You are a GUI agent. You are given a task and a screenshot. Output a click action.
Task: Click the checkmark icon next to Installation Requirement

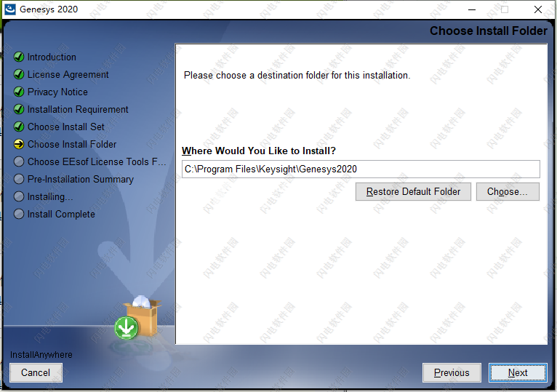click(19, 109)
